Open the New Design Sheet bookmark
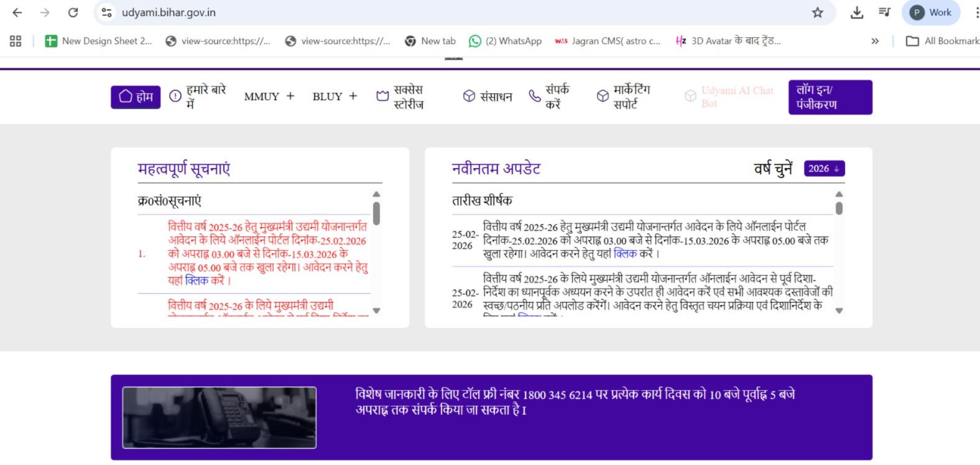This screenshot has width=980, height=465. (x=98, y=41)
